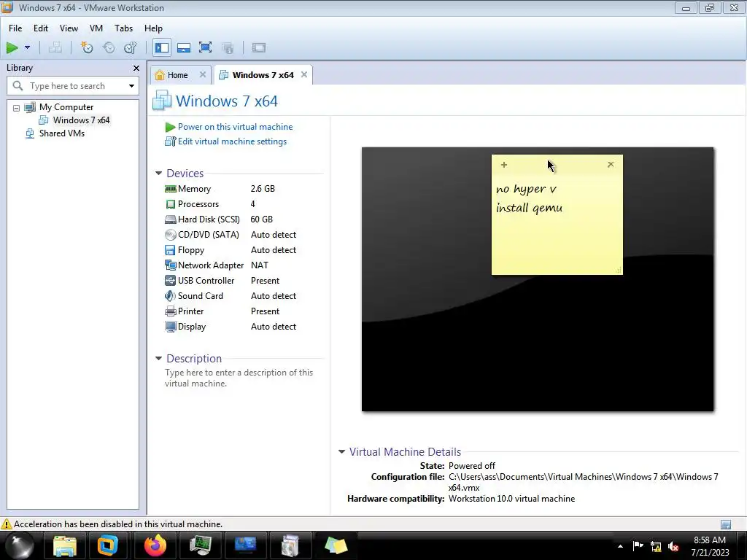Select Shared VMs in the library
747x560 pixels.
click(x=61, y=133)
